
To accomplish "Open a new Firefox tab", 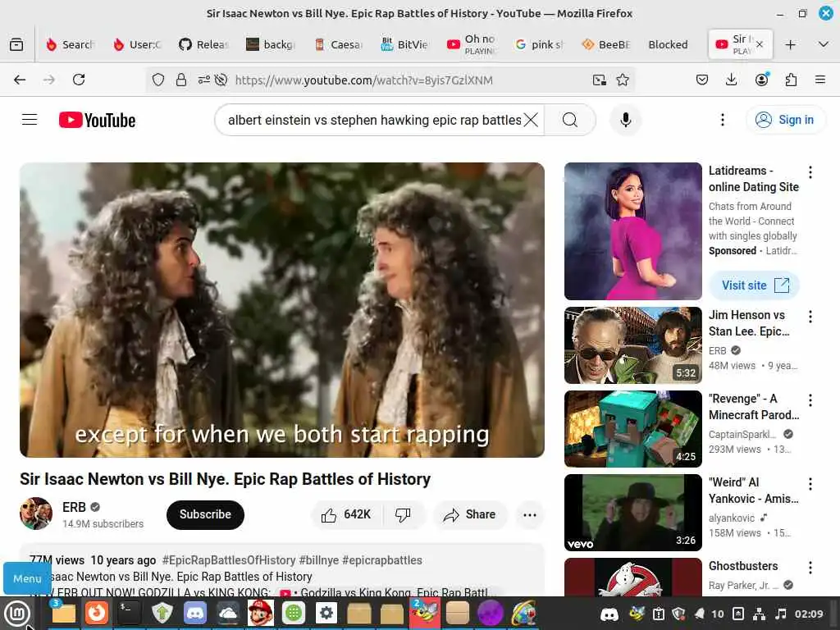I will pos(790,44).
